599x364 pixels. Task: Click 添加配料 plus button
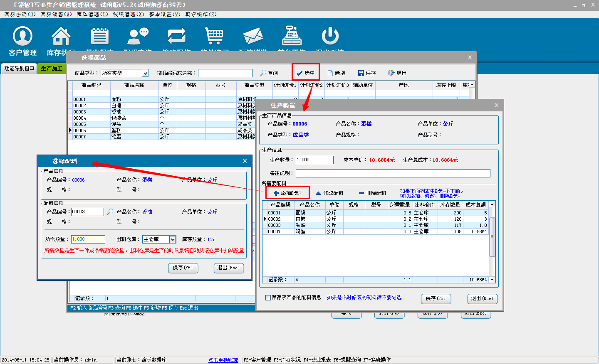(x=287, y=193)
